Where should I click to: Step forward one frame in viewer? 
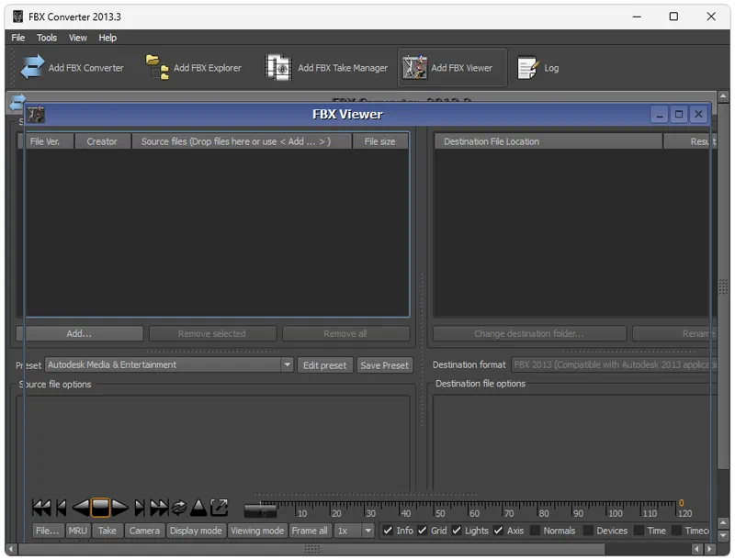tap(139, 508)
